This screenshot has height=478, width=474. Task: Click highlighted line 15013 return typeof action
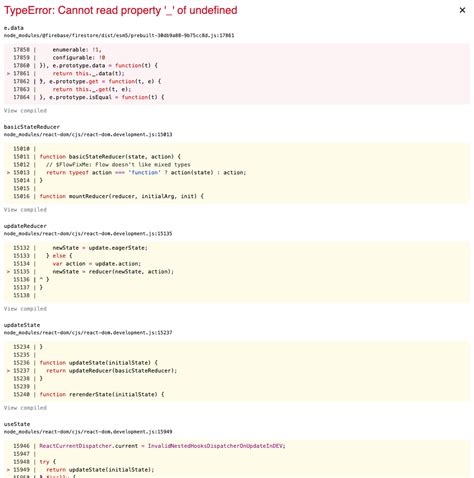[146, 172]
